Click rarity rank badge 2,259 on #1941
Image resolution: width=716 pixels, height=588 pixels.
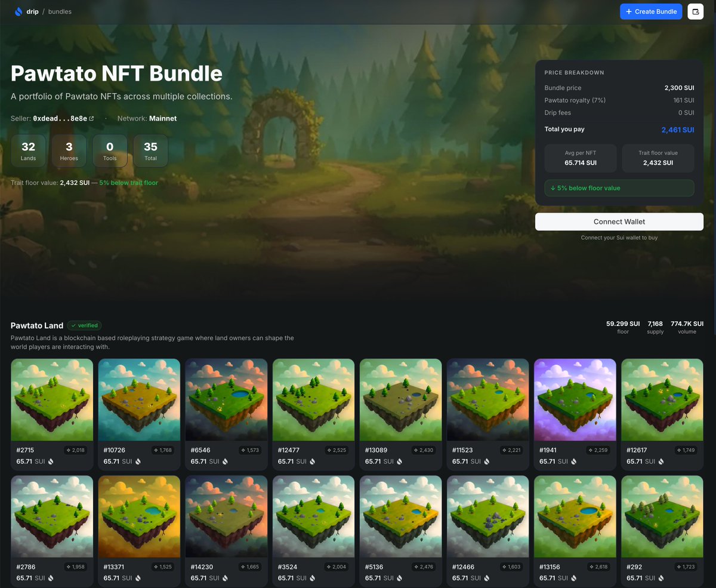click(599, 450)
